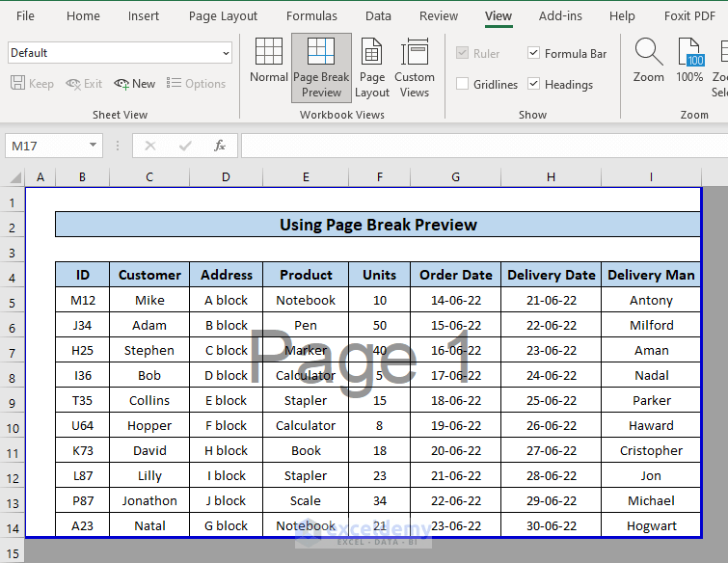The height and width of the screenshot is (563, 728).
Task: Click the Cancel entry X icon
Action: tap(150, 146)
